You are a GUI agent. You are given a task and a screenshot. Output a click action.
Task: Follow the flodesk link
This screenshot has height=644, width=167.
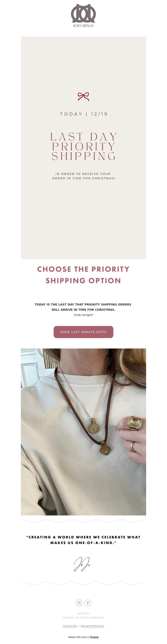coord(94,637)
